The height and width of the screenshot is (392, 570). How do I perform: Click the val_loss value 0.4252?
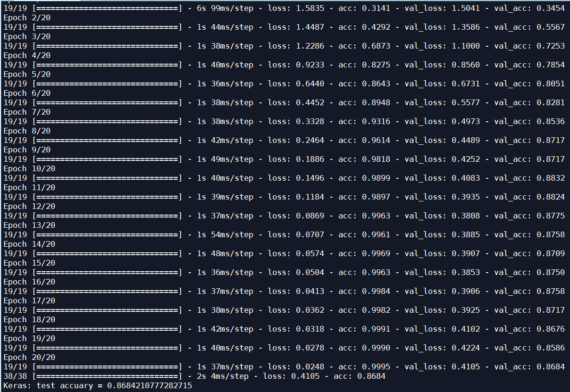coord(466,159)
